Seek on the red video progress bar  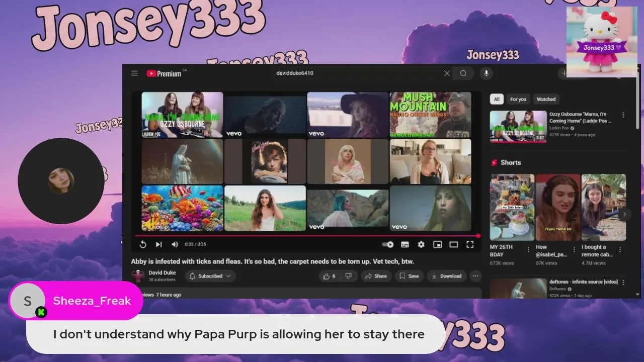coord(307,236)
